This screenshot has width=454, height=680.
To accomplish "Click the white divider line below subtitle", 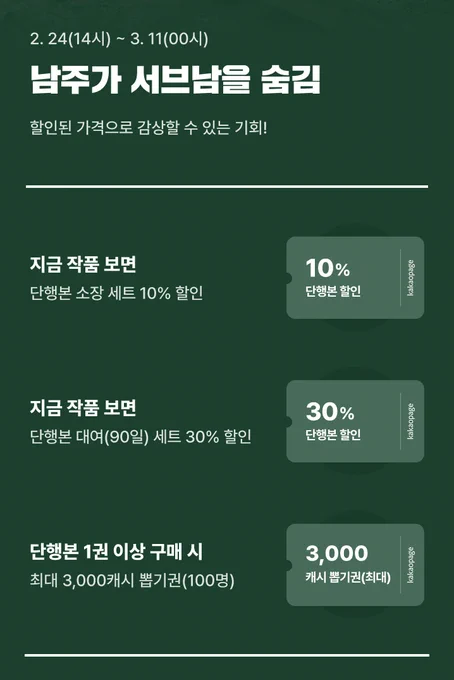I will tap(227, 186).
